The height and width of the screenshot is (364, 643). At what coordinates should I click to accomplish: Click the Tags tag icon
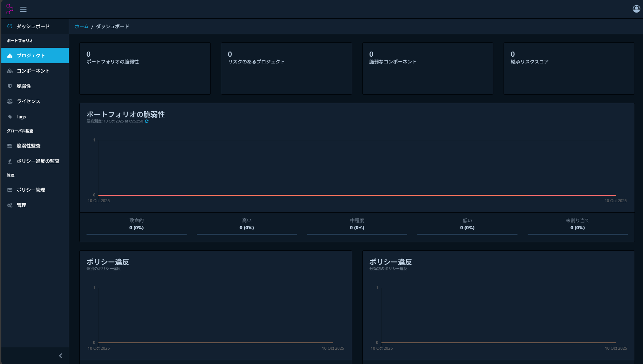pyautogui.click(x=10, y=117)
